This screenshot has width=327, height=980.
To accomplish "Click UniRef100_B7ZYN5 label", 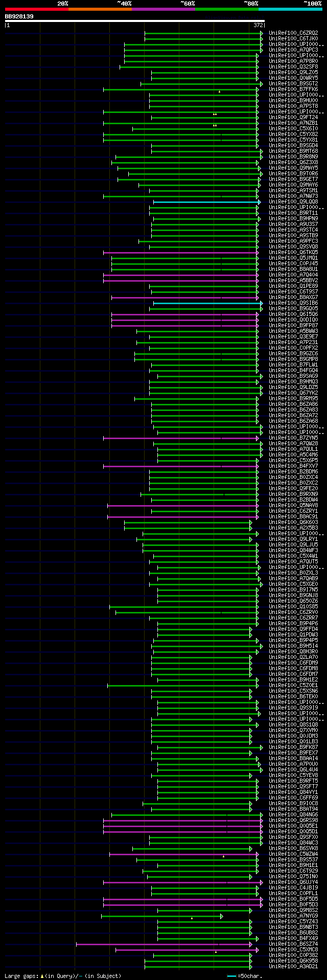I will (x=293, y=438).
